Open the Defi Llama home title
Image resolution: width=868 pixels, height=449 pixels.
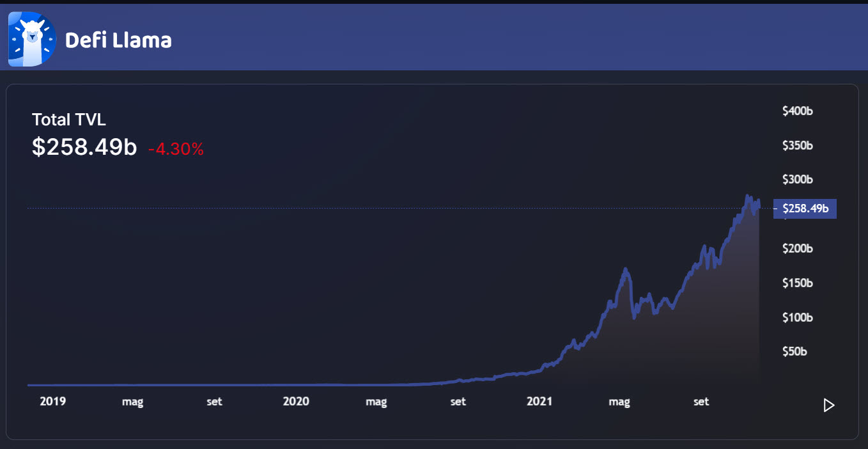point(118,40)
